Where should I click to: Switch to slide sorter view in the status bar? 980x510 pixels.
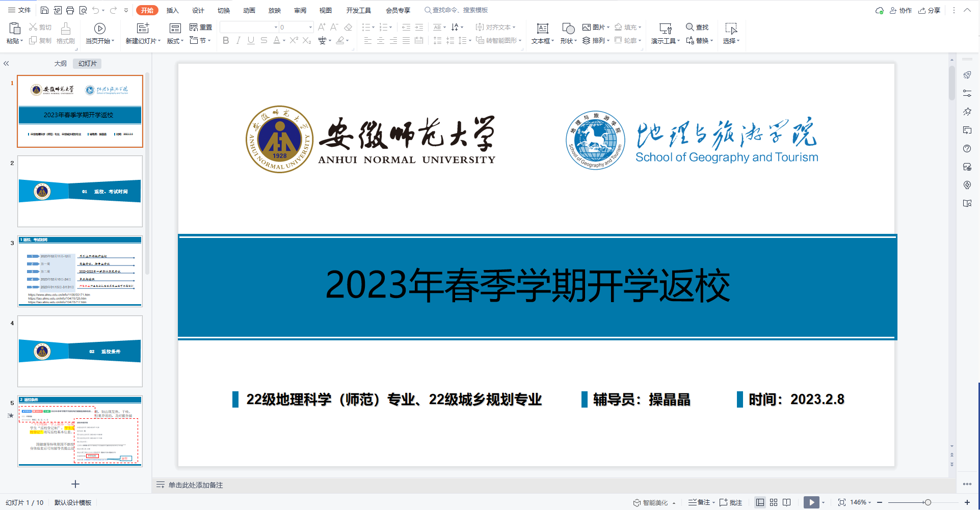tap(774, 502)
